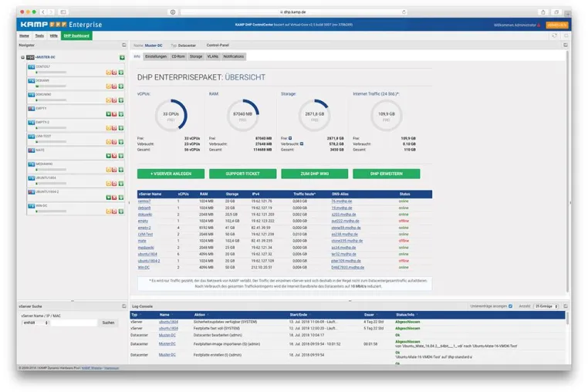Expand the Storage Frei details arrow

(290, 138)
